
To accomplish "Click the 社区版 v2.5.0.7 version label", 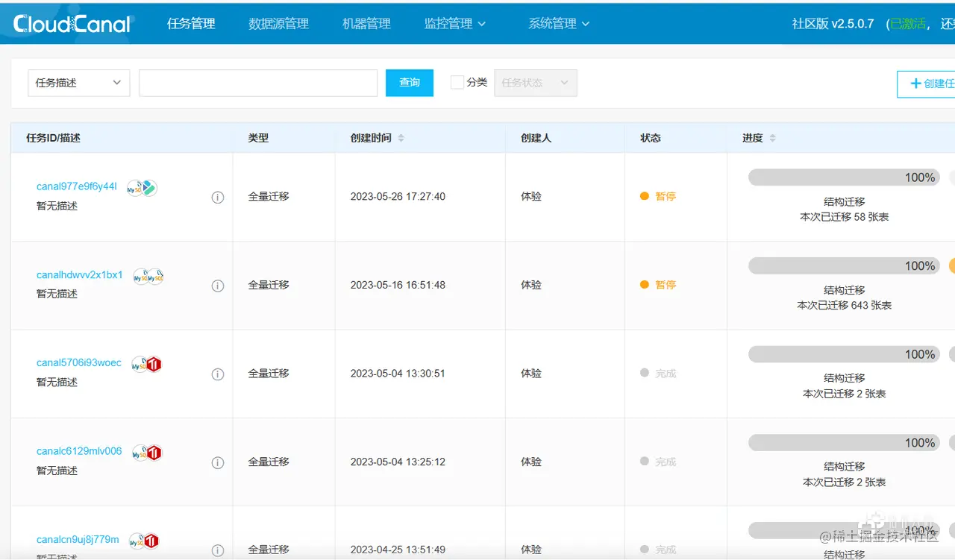I will (x=833, y=24).
